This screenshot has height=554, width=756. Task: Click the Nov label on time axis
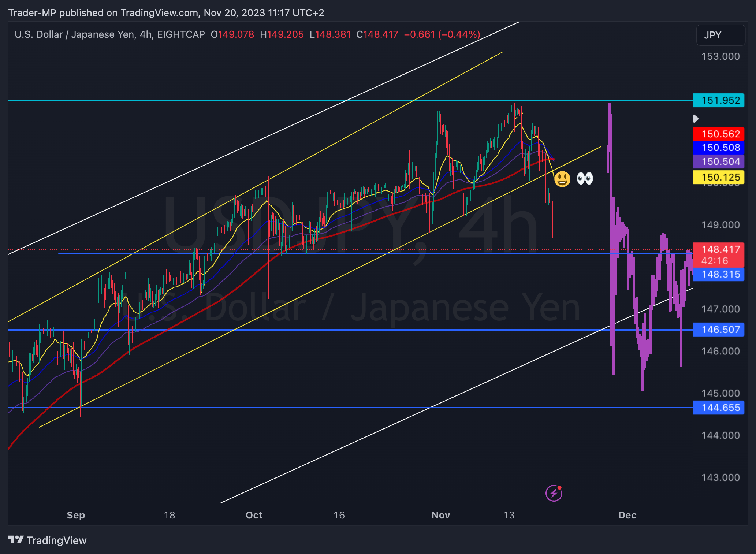[441, 515]
